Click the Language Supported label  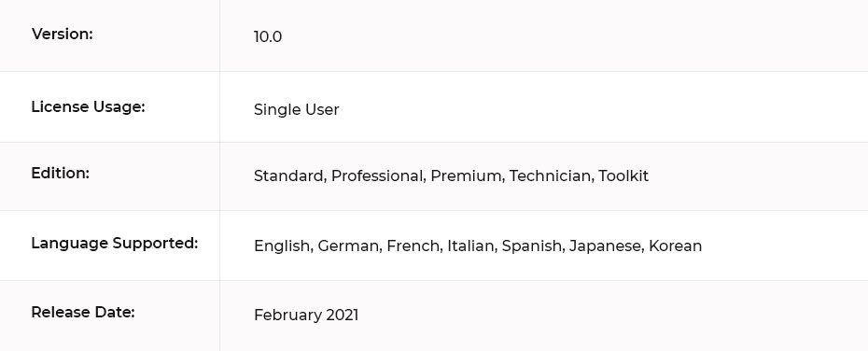[x=114, y=243]
